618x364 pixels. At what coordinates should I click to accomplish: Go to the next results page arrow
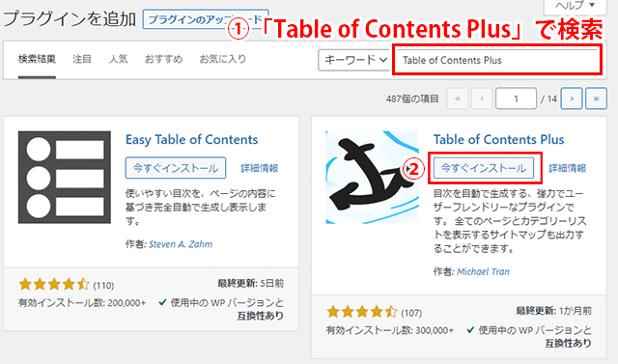coord(571,98)
